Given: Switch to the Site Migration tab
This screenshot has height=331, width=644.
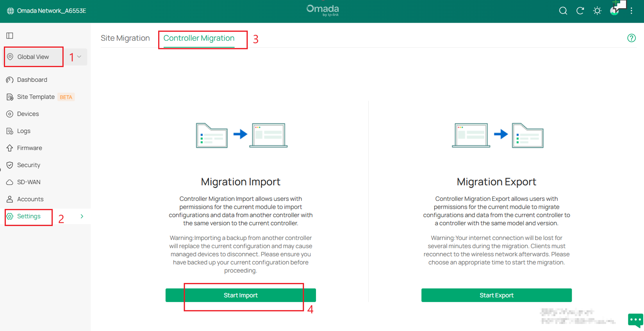Looking at the screenshot, I should (x=125, y=38).
